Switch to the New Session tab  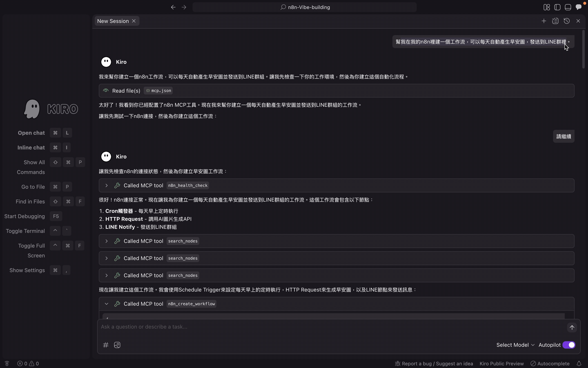113,21
